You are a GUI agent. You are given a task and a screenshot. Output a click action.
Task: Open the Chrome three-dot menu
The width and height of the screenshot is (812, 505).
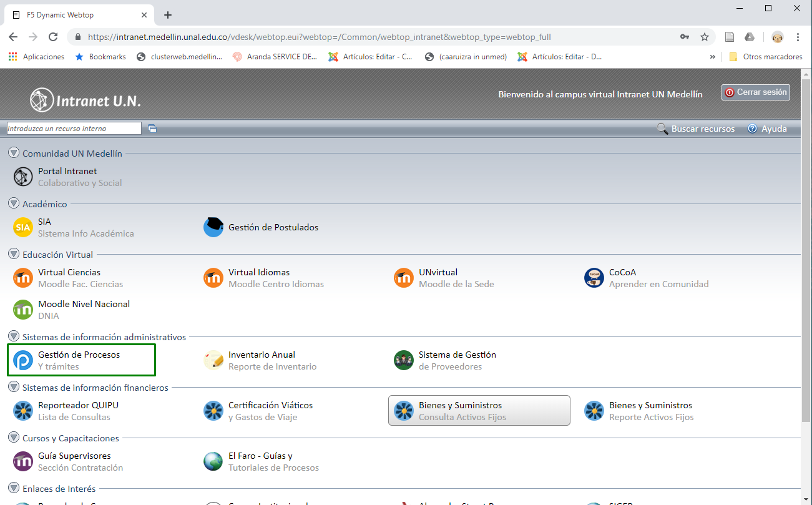(798, 37)
